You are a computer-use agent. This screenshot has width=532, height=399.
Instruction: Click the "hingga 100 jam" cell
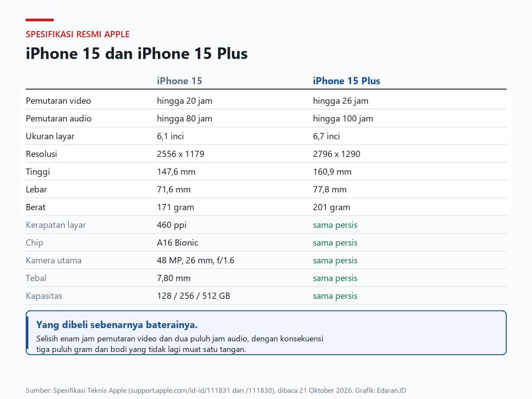[x=343, y=118]
